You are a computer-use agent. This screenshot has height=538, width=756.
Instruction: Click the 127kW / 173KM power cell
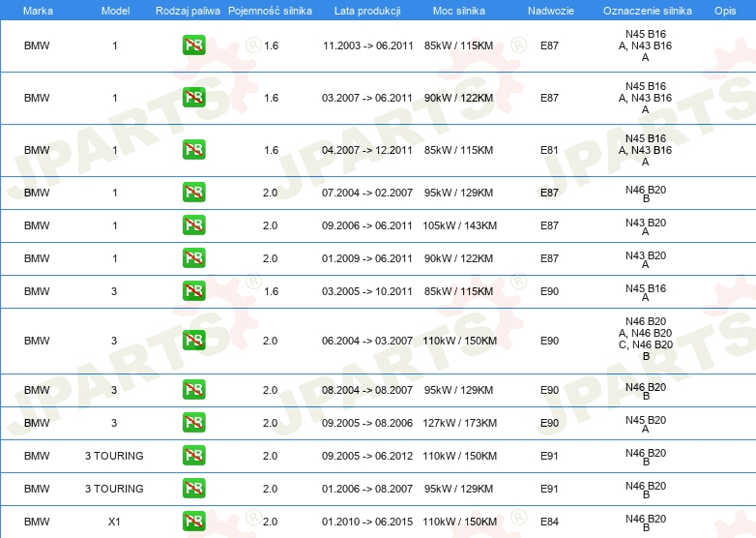click(459, 423)
